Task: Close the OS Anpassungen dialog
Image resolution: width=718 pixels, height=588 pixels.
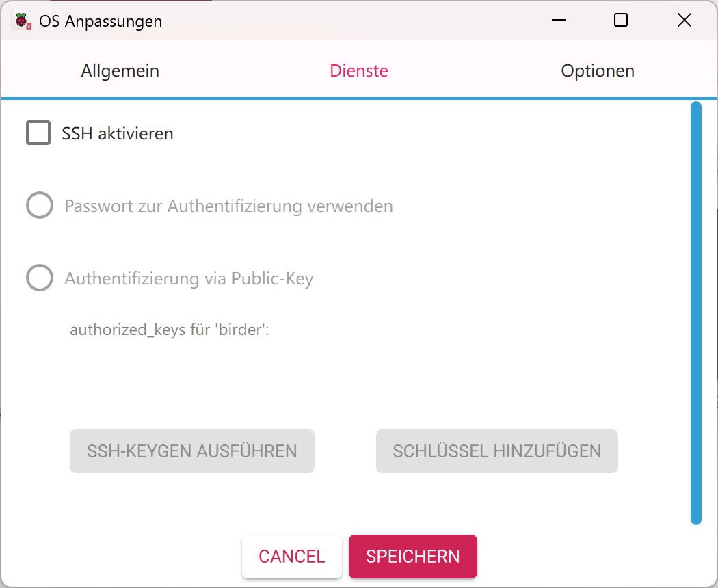Action: pyautogui.click(x=684, y=21)
